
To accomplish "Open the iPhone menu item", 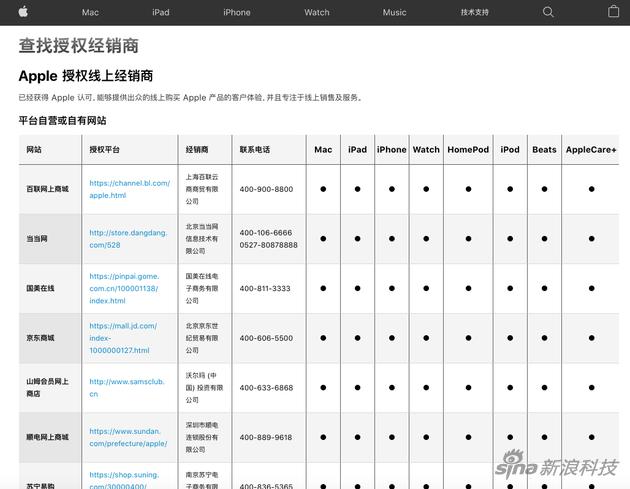I will click(237, 12).
